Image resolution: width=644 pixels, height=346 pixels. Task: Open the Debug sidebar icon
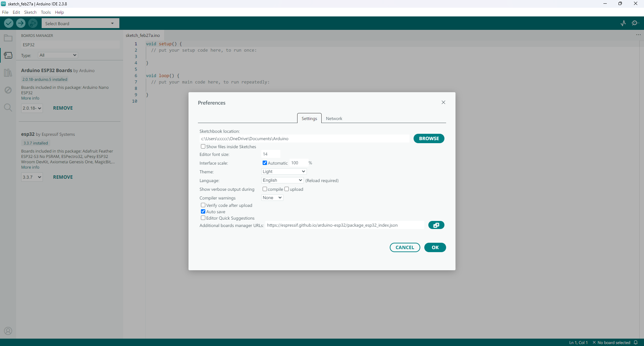[x=8, y=90]
